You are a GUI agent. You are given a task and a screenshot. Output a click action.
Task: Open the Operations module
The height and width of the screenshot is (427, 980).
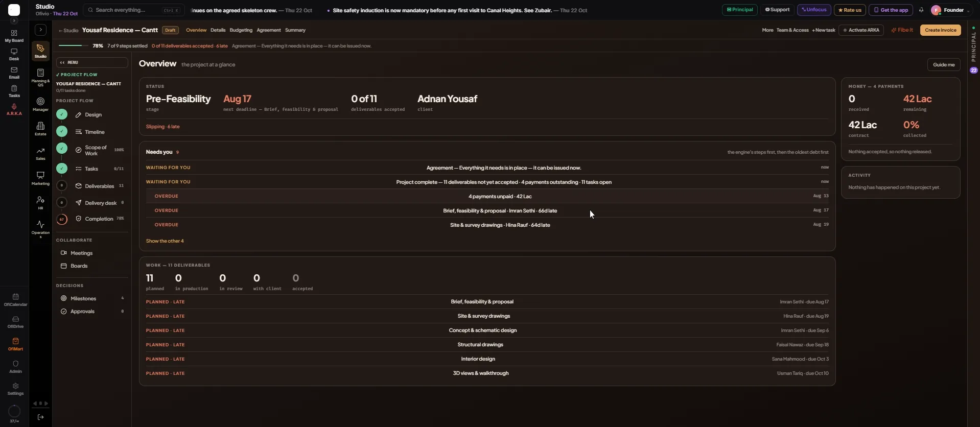point(40,229)
